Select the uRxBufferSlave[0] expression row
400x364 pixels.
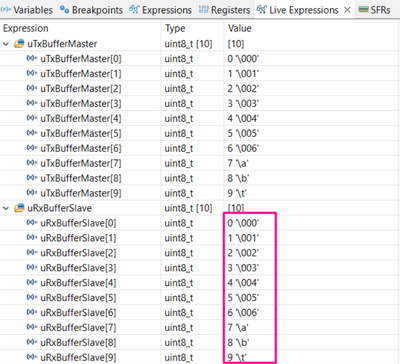(x=78, y=223)
